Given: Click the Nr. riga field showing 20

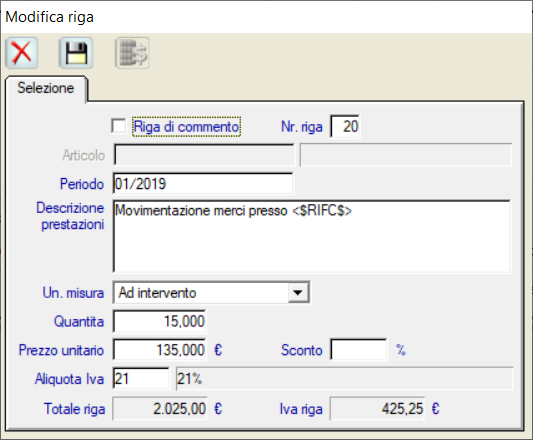Looking at the screenshot, I should (345, 126).
